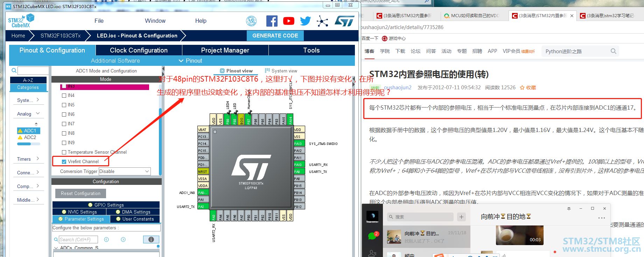Go to next parameter search result
The width and height of the screenshot is (644, 257).
coord(123,239)
